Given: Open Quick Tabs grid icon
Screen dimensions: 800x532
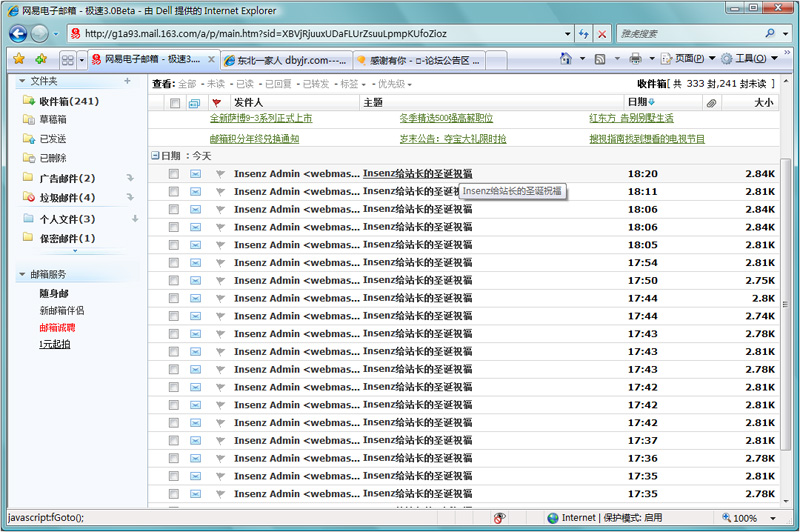Looking at the screenshot, I should coord(67,60).
